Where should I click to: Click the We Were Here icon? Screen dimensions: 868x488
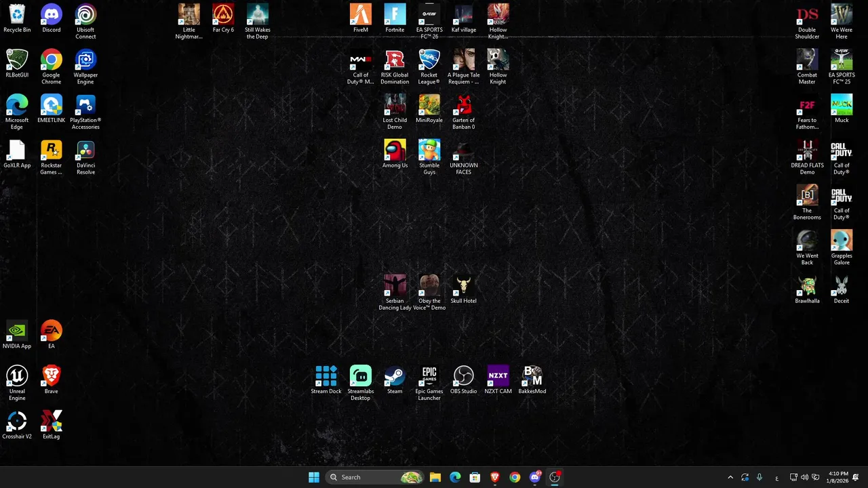(842, 22)
